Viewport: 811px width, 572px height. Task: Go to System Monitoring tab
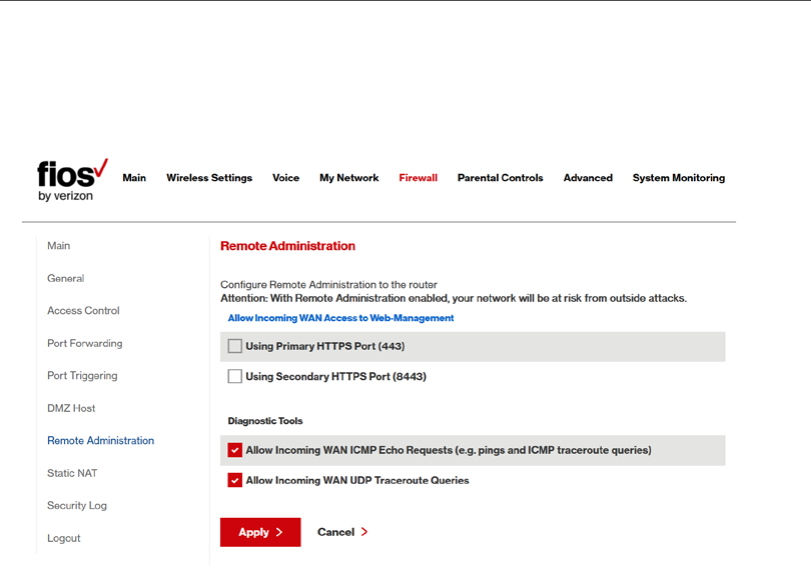(679, 178)
